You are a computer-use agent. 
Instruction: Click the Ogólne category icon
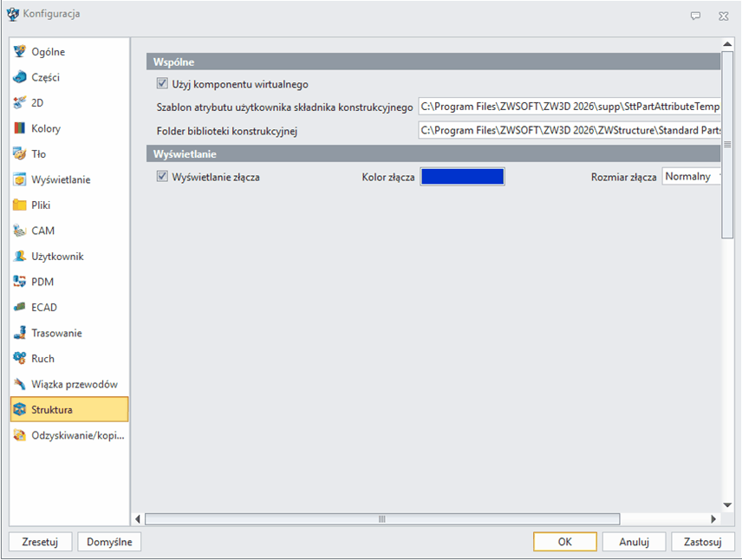20,52
